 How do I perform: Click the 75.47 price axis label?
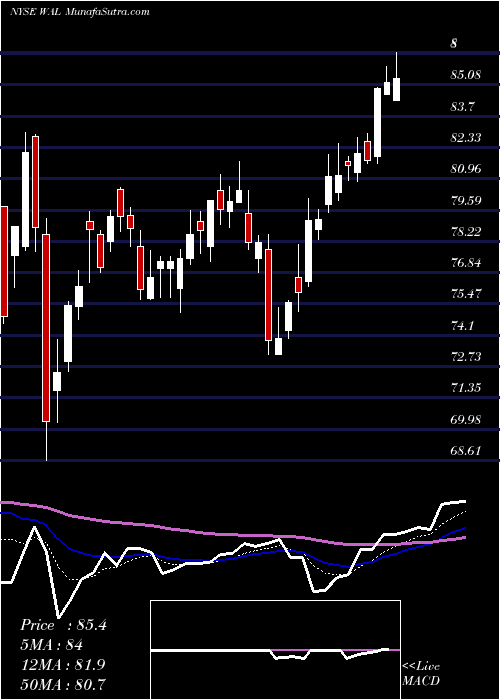(x=466, y=294)
